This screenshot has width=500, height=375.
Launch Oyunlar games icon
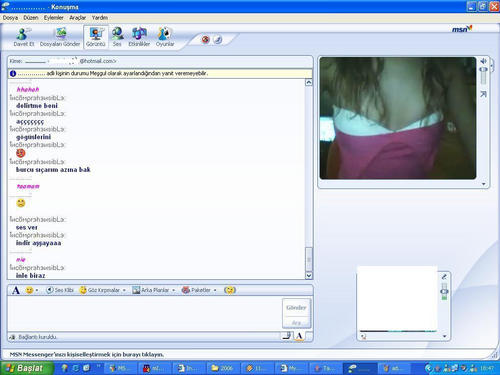pyautogui.click(x=165, y=37)
